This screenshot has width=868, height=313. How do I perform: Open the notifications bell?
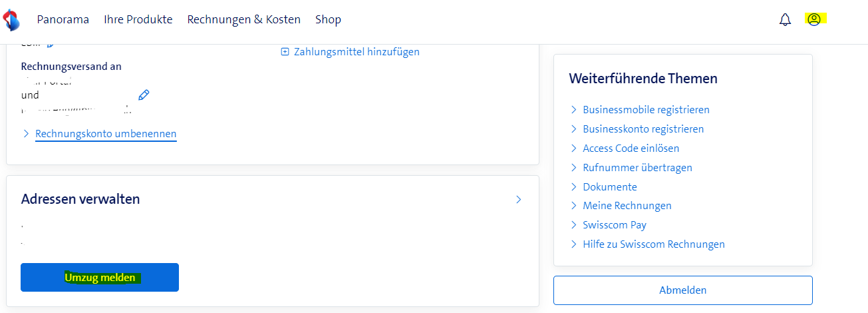click(785, 20)
